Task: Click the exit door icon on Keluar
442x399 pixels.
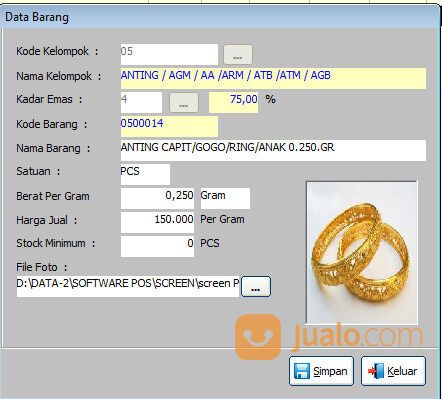Action: (376, 371)
